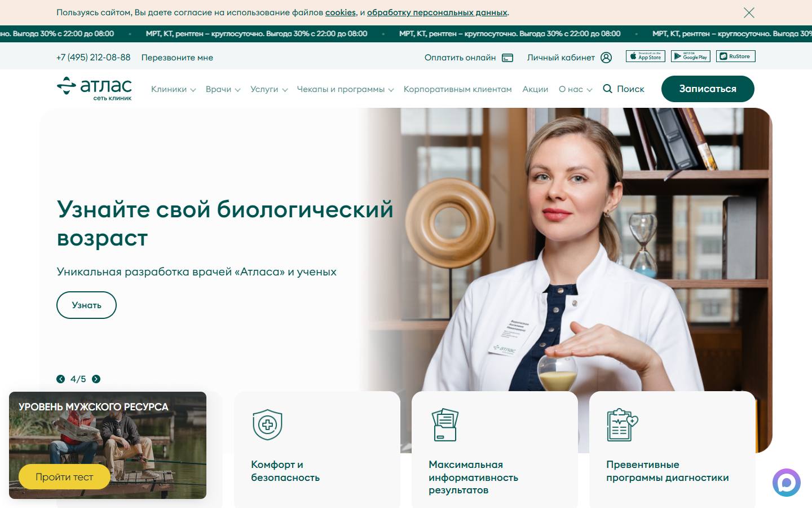Open 'Превентивные программы диагностики' card text

668,471
